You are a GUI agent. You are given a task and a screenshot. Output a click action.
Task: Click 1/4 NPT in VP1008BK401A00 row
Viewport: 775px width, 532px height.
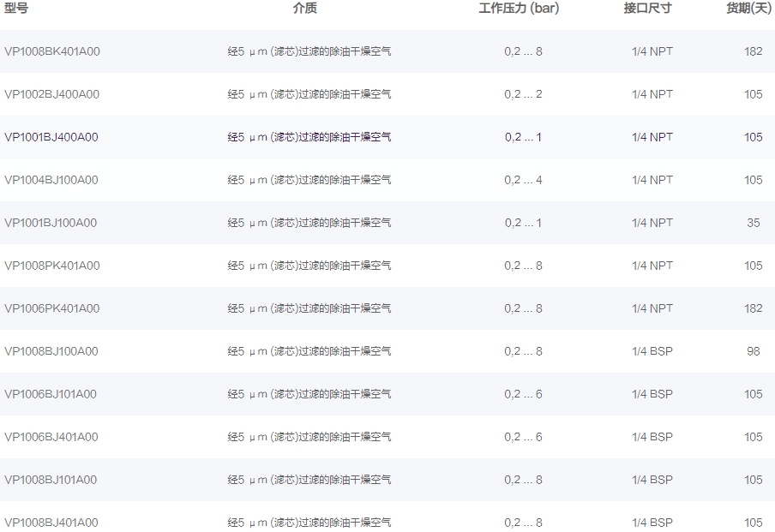pyautogui.click(x=652, y=51)
